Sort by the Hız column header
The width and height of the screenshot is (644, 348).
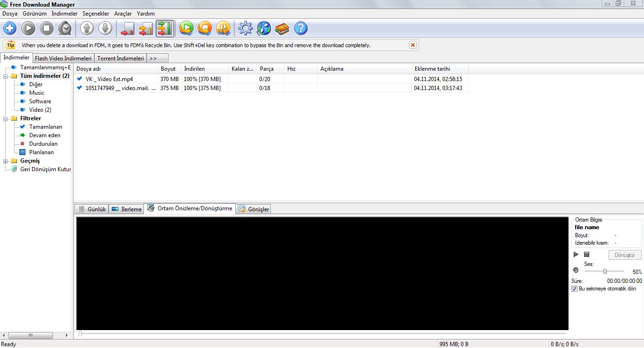click(301, 69)
